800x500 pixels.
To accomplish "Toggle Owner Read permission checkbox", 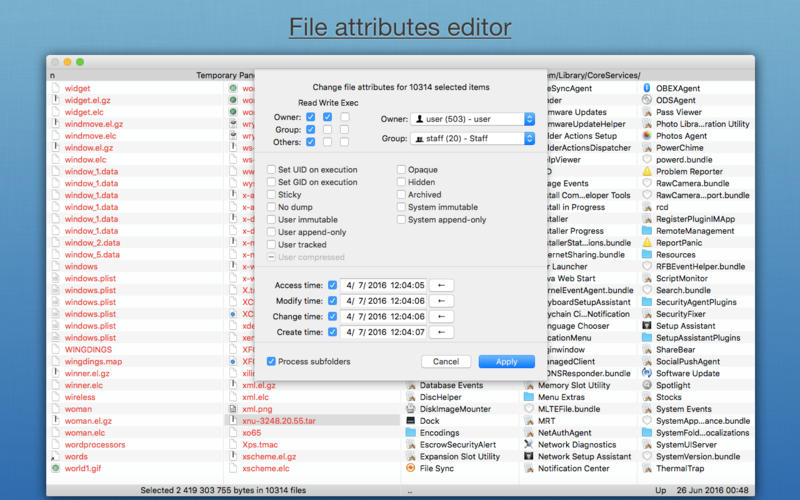I will [310, 117].
